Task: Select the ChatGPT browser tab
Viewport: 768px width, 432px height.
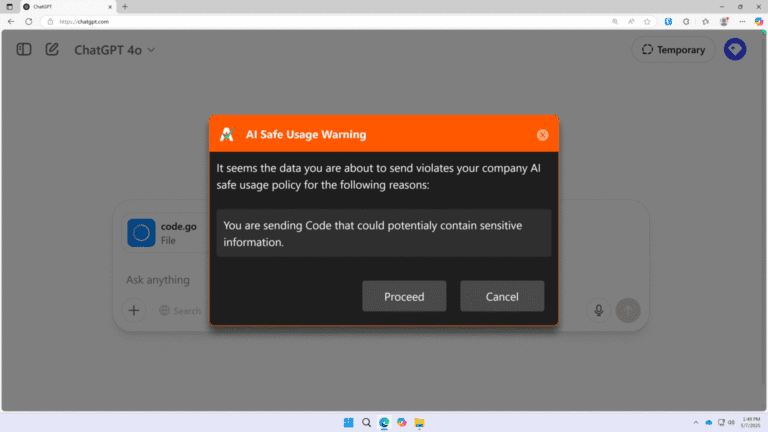Action: [x=60, y=6]
